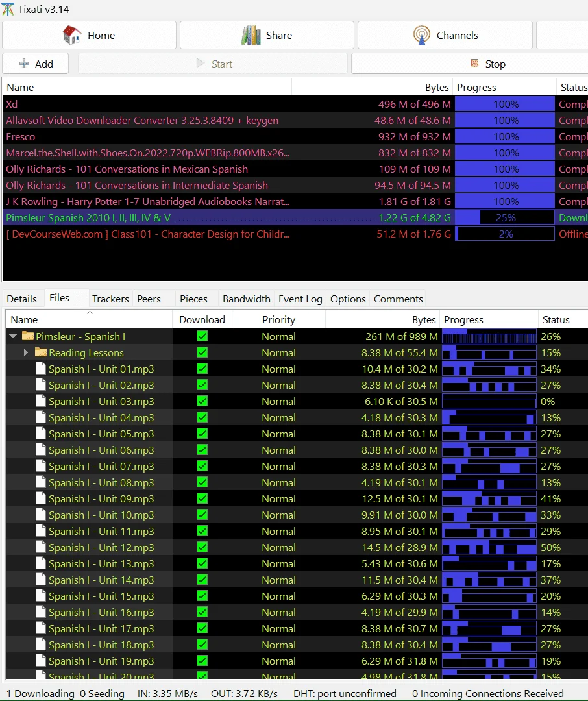Select the Xd transfer row
Image resolution: width=588 pixels, height=701 pixels.
[294, 104]
